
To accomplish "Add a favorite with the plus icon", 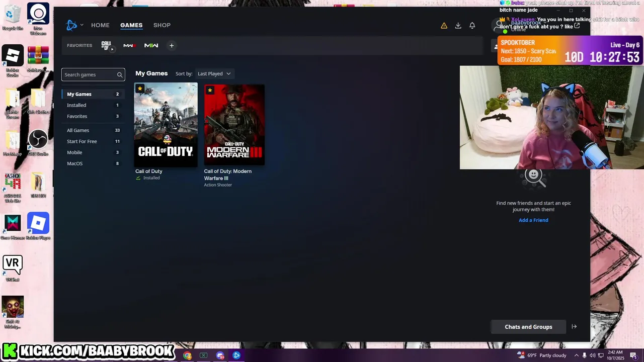I will click(x=172, y=46).
